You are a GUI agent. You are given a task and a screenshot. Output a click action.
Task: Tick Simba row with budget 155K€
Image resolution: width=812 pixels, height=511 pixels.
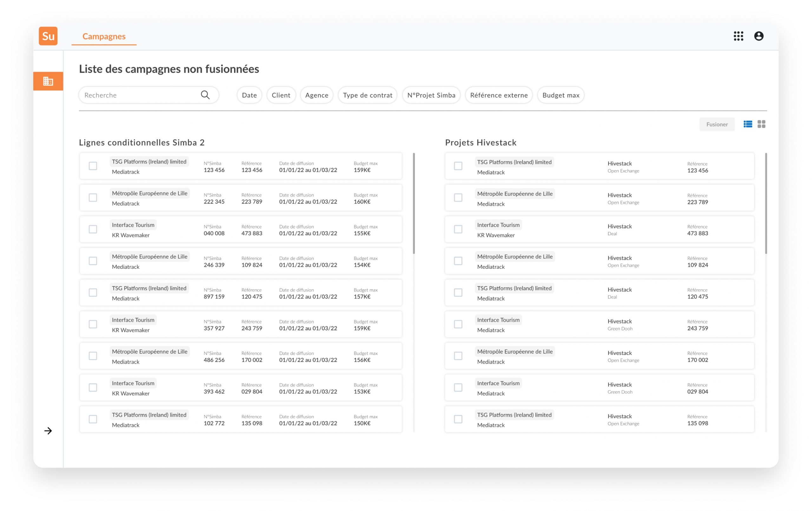pos(93,229)
